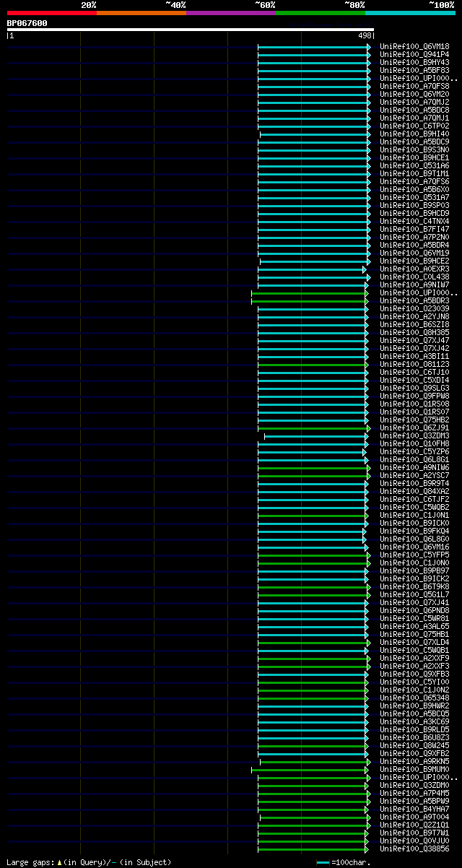Click the red 20% identity legend segment
462x868 pixels.
click(51, 12)
